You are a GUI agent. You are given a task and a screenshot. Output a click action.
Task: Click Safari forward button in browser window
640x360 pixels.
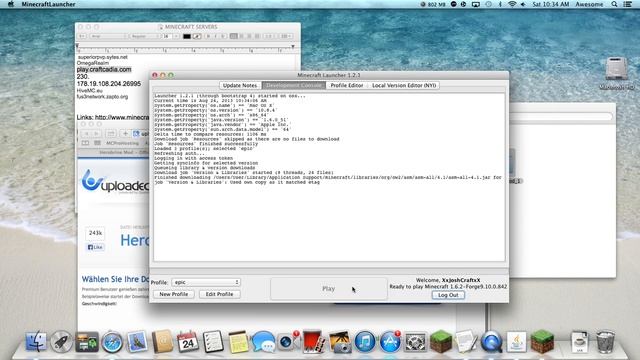96,133
